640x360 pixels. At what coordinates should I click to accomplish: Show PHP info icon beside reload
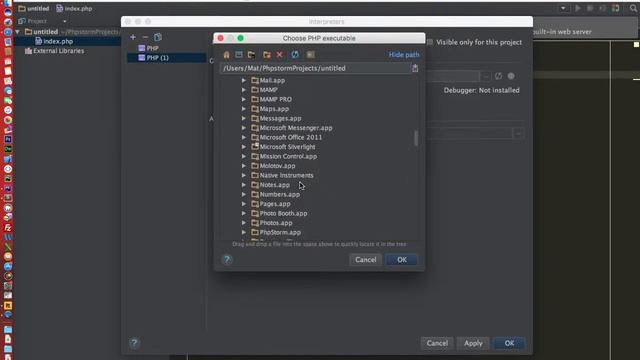click(x=511, y=76)
